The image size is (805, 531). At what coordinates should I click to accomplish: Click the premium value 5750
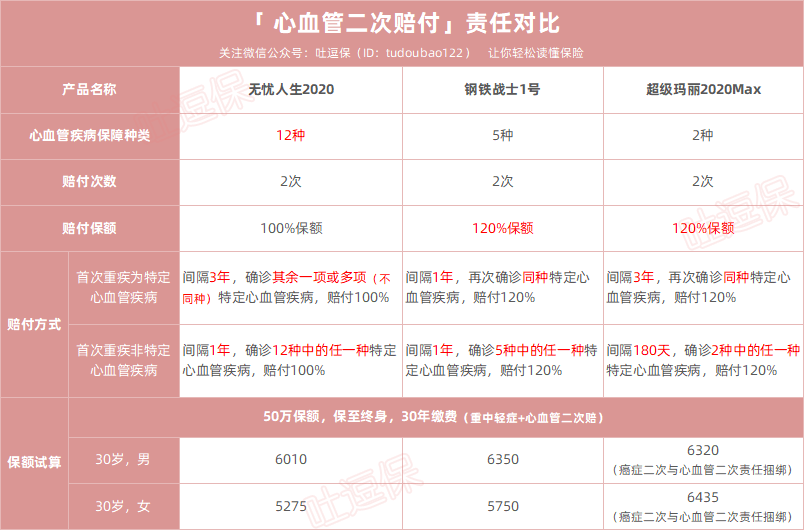503,506
